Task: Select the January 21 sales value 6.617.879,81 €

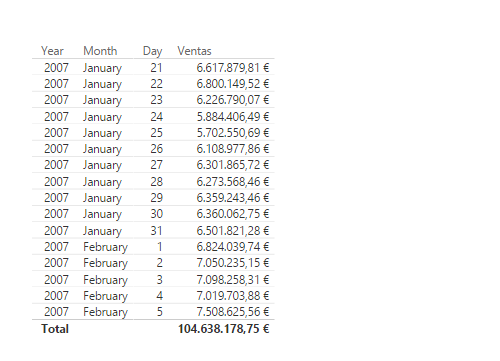Action: click(233, 68)
